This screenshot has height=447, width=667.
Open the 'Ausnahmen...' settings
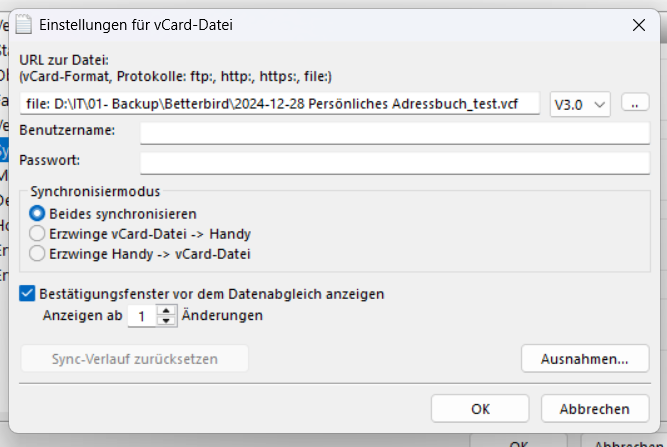tap(585, 358)
